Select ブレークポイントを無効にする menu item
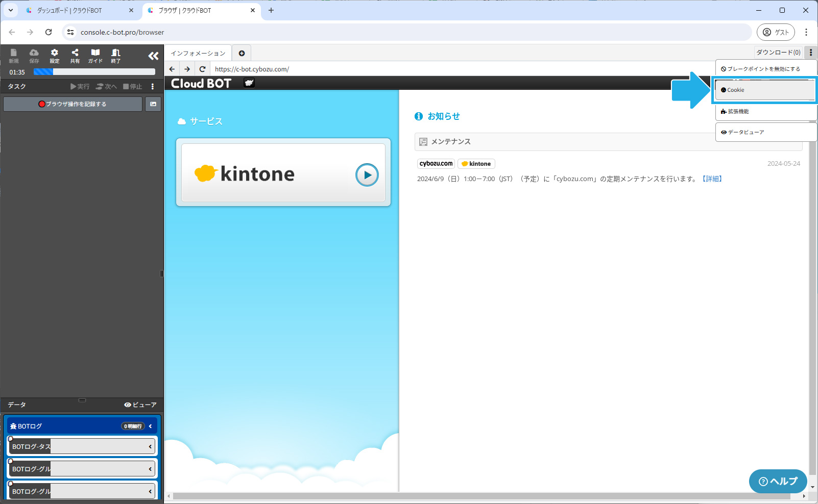 coord(766,69)
